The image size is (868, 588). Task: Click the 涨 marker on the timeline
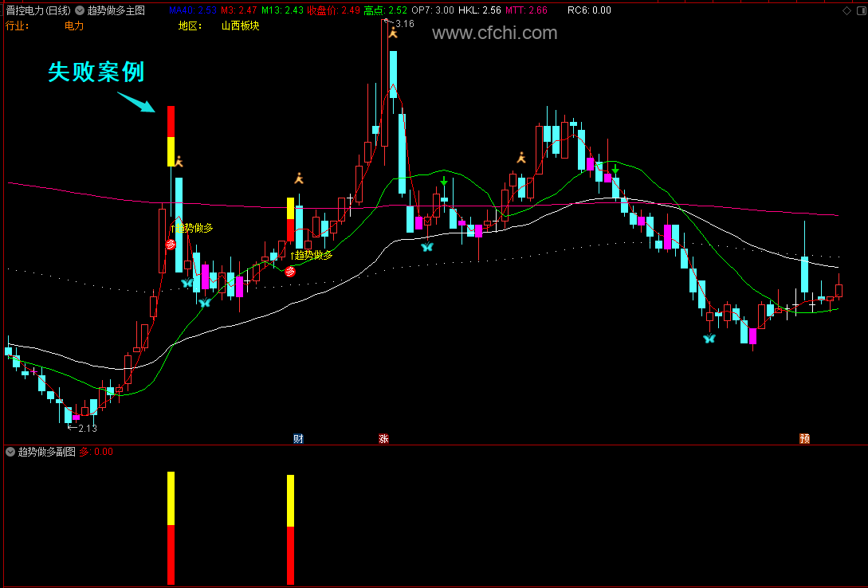[x=383, y=439]
